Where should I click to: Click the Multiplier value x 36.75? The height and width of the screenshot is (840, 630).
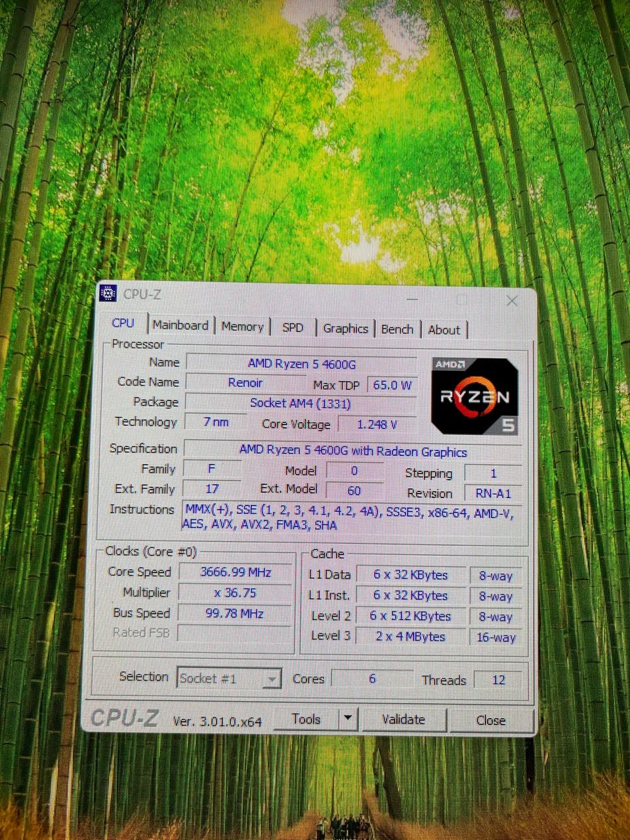236,593
